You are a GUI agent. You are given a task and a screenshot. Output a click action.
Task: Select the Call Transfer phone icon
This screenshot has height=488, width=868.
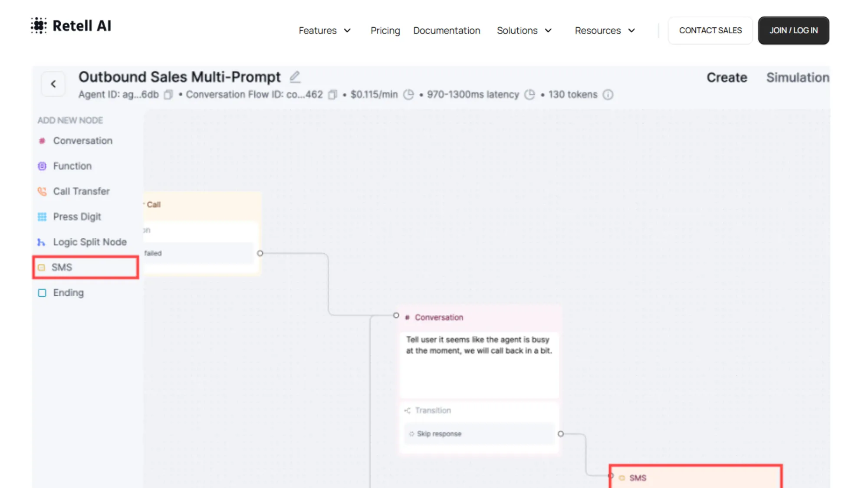(x=42, y=191)
